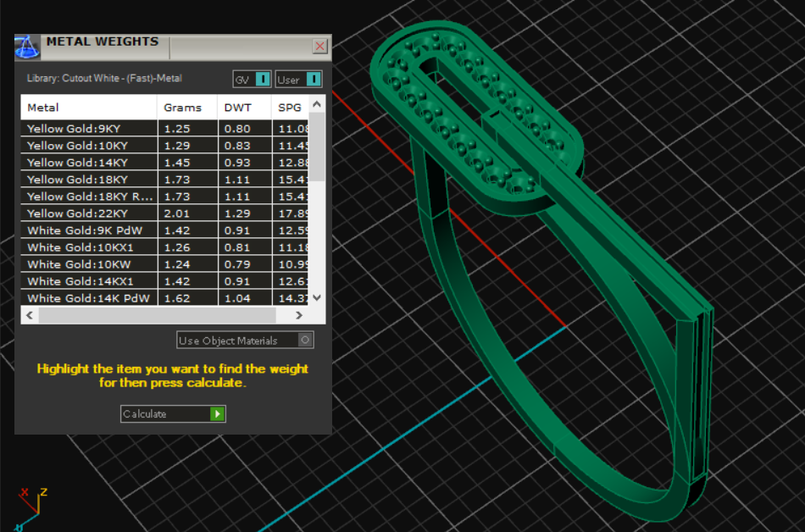The width and height of the screenshot is (805, 532).
Task: Click the table's scroll right arrow
Action: coord(299,315)
